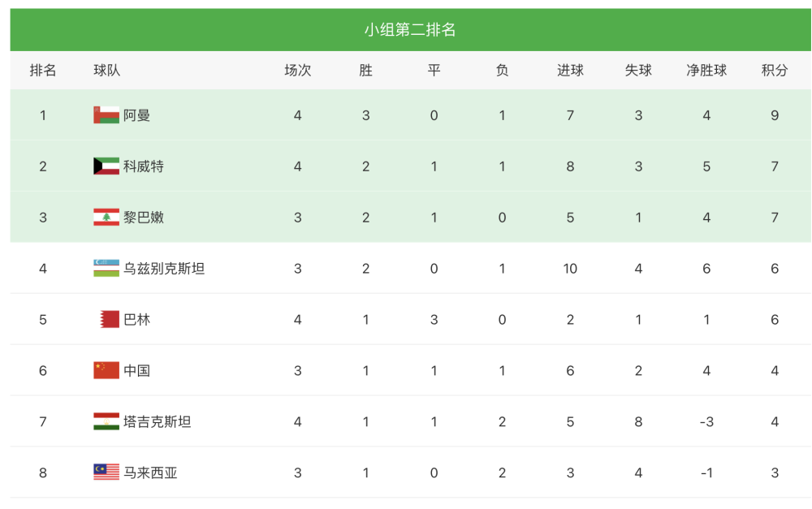Click the 马来西亚 team name

pos(150,472)
